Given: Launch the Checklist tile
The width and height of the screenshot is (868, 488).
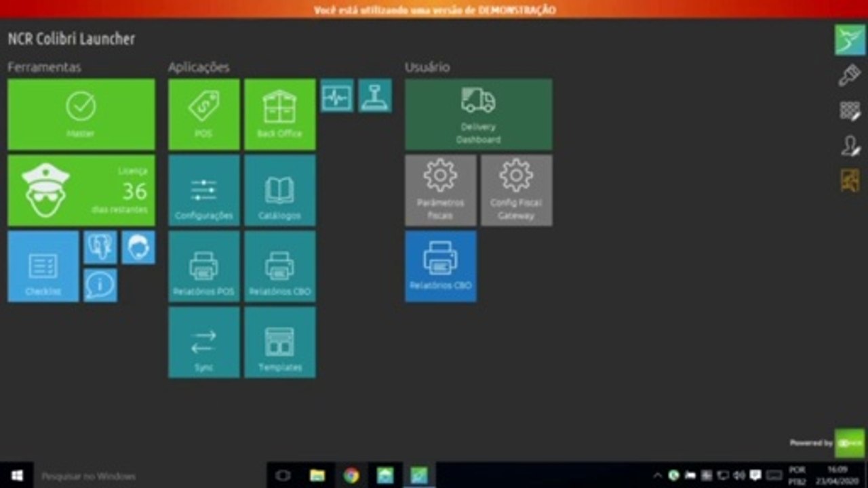Looking at the screenshot, I should pos(43,266).
